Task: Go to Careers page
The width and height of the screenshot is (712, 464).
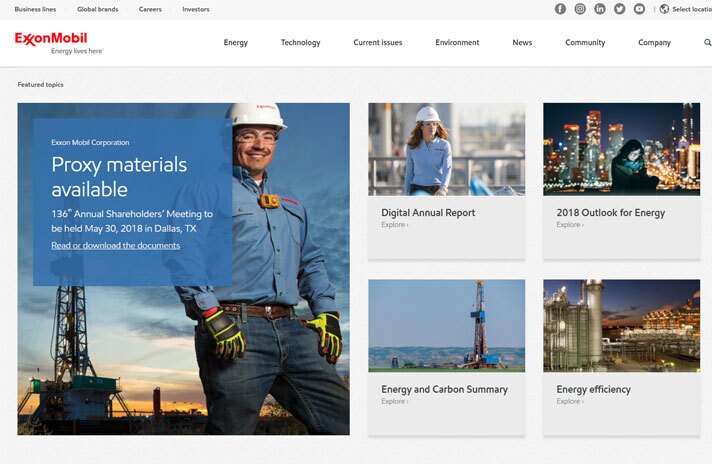Action: tap(150, 9)
